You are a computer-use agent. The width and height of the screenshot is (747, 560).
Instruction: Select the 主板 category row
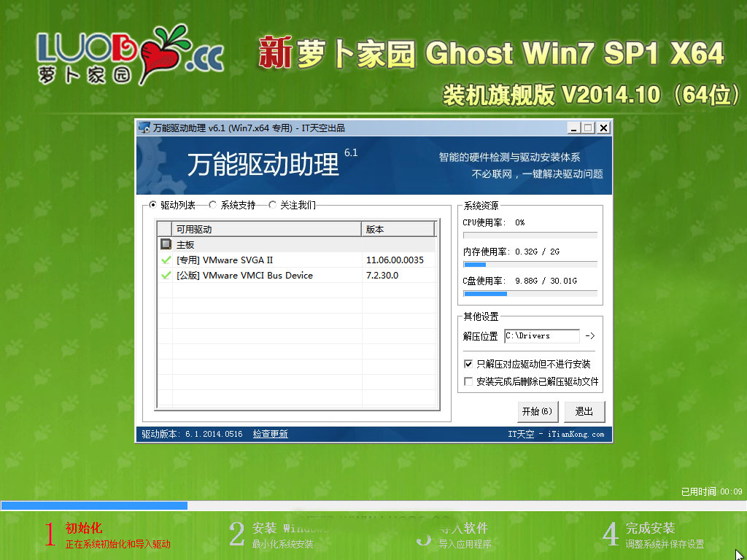point(296,244)
